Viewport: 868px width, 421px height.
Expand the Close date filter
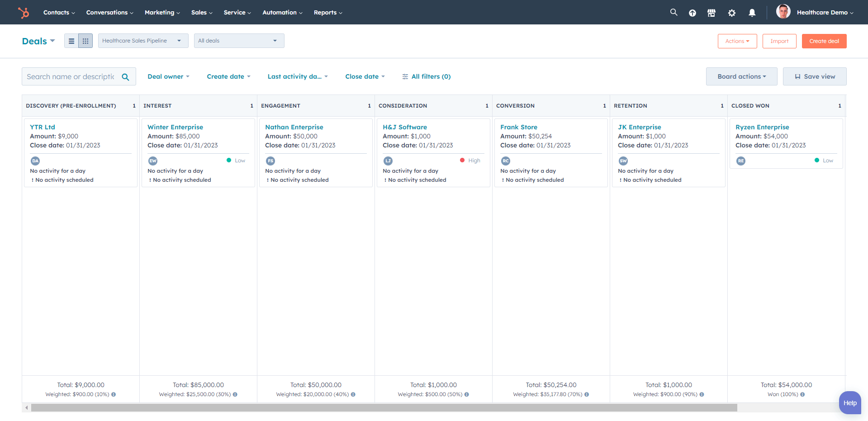point(365,76)
